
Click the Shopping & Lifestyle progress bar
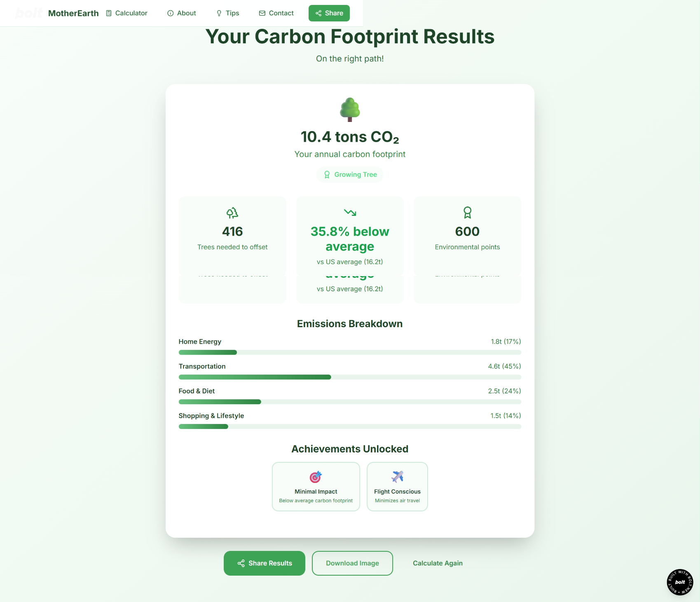coord(350,426)
